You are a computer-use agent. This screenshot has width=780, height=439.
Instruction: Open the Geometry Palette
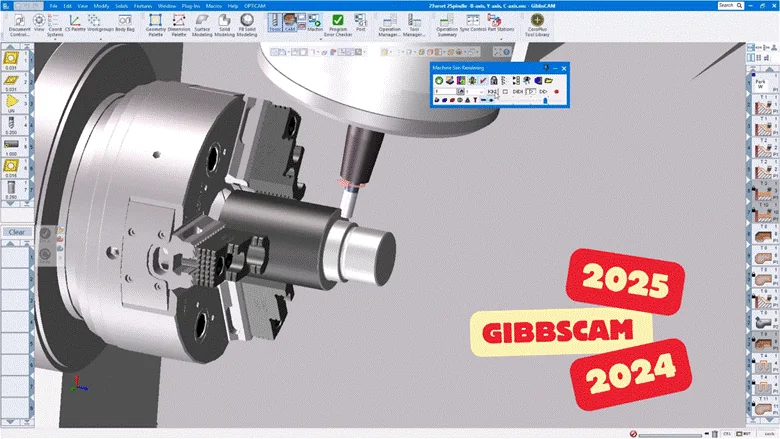156,25
